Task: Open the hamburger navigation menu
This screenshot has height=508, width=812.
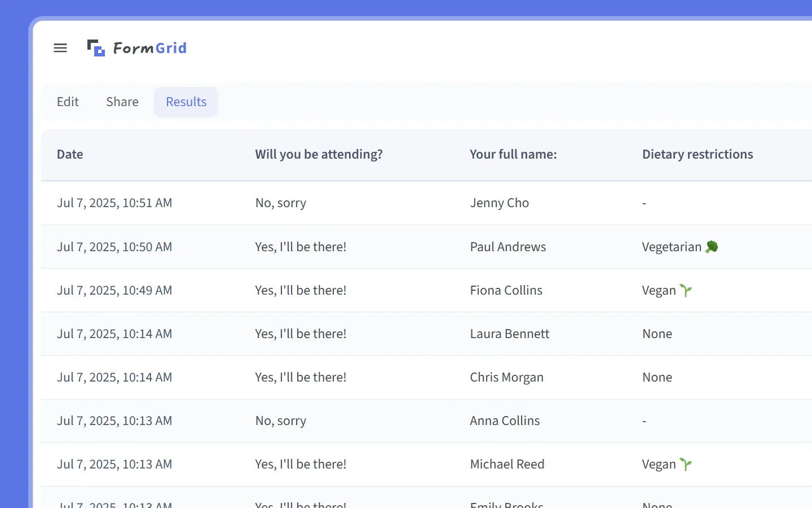Action: click(60, 48)
